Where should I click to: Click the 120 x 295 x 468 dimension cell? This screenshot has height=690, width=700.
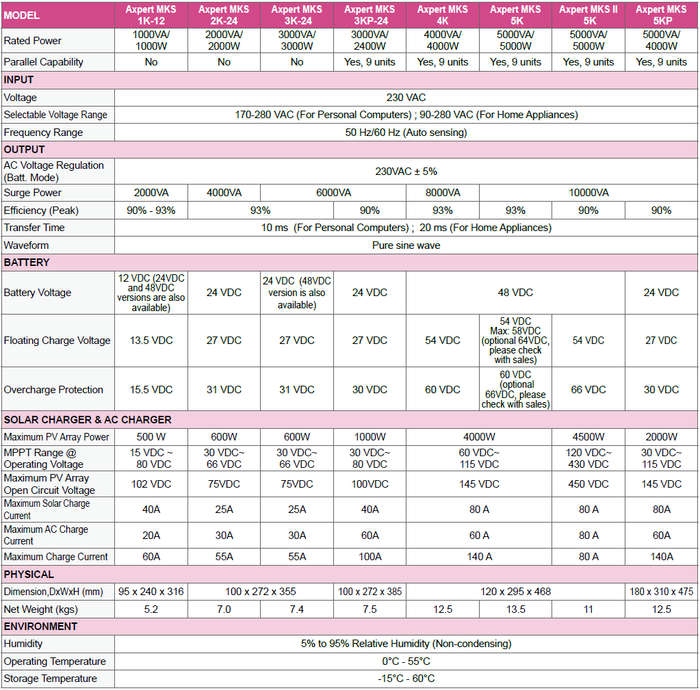515,592
